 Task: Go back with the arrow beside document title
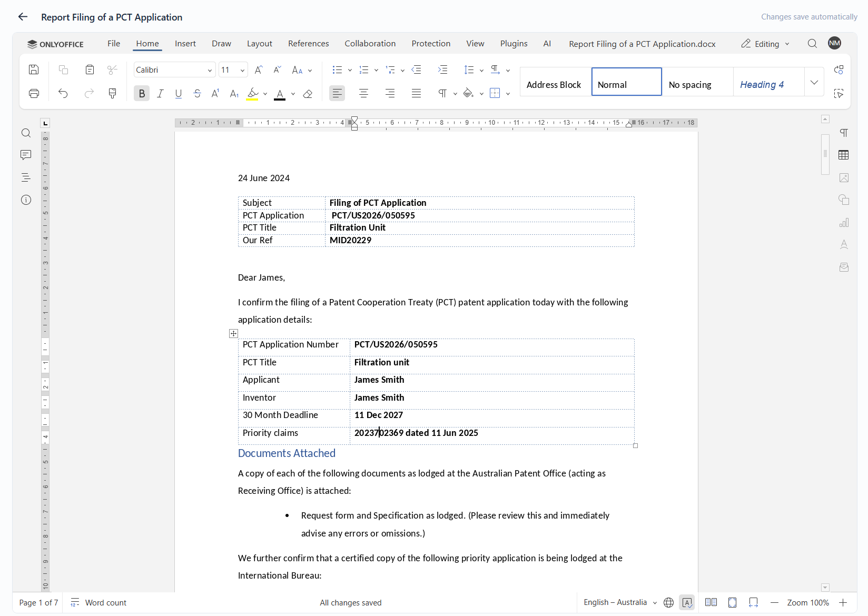(23, 17)
